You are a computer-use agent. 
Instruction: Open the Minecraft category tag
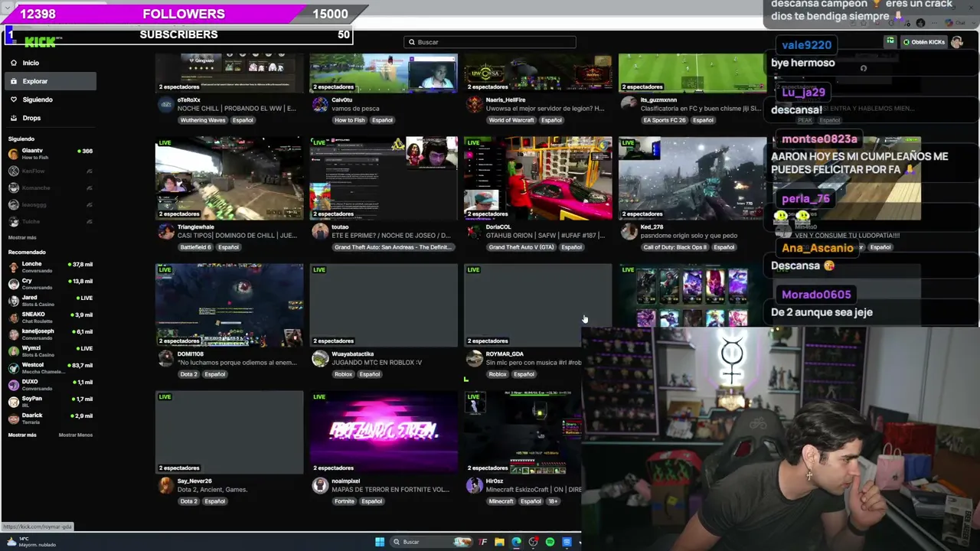(501, 501)
